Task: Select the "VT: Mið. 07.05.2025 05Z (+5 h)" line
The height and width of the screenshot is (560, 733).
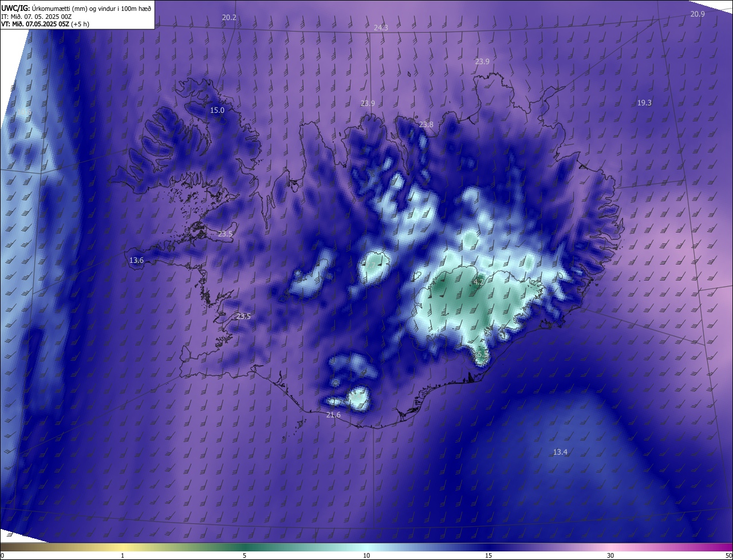Action: click(x=45, y=24)
